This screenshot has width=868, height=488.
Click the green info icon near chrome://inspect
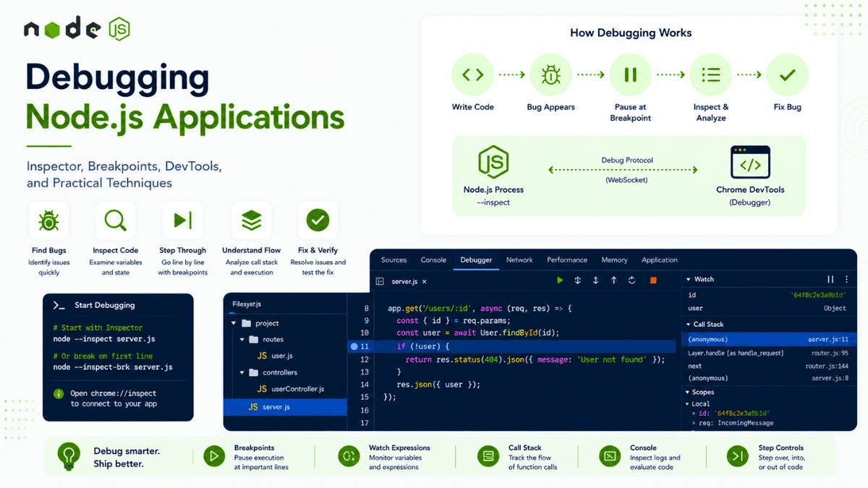pos(59,394)
